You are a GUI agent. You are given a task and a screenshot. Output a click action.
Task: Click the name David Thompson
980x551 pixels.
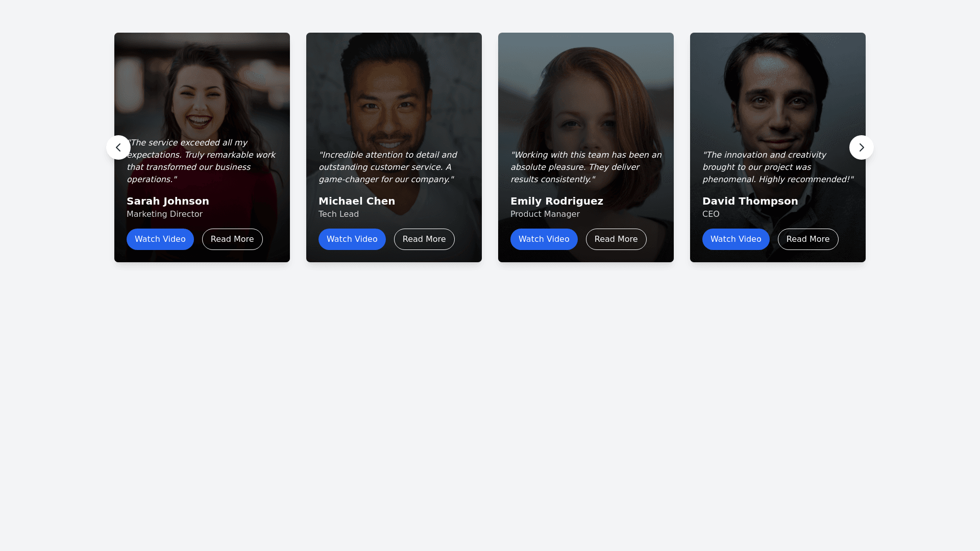pyautogui.click(x=750, y=201)
